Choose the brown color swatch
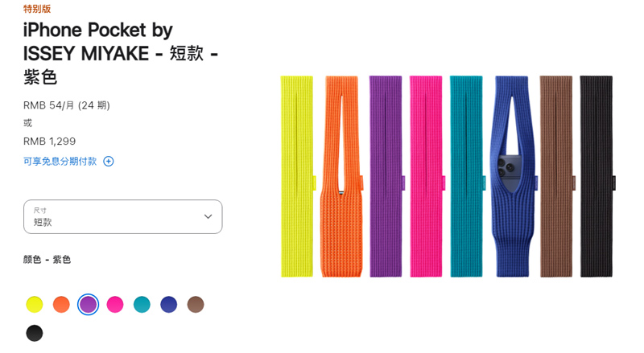This screenshot has width=644, height=353. (x=196, y=305)
